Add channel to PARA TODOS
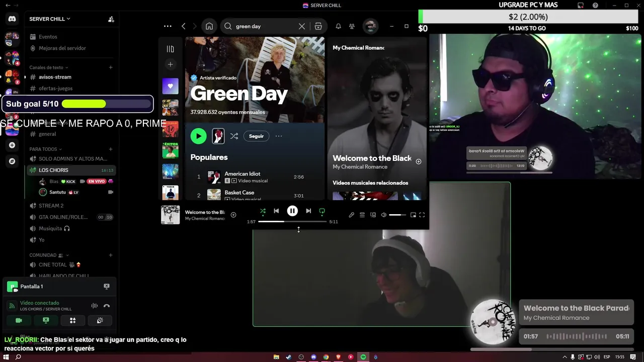The height and width of the screenshot is (362, 644). point(111,149)
